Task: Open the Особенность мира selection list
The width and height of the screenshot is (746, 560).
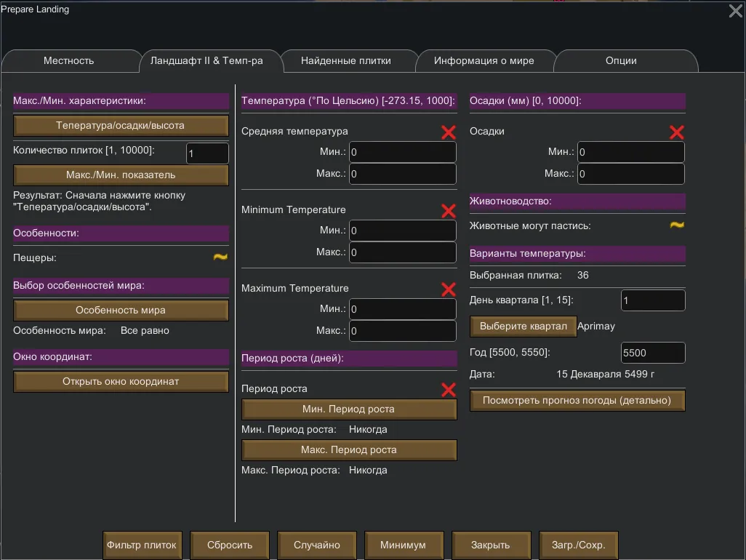Action: point(121,311)
